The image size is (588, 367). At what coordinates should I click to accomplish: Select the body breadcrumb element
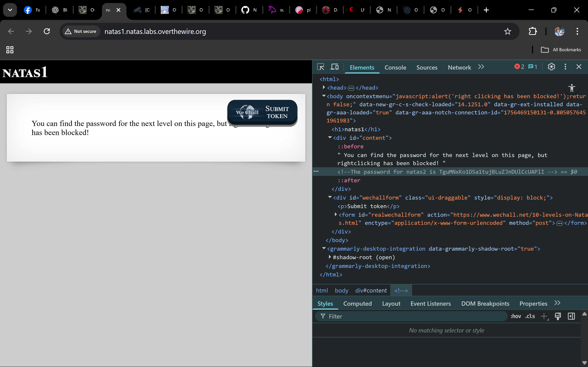point(341,290)
